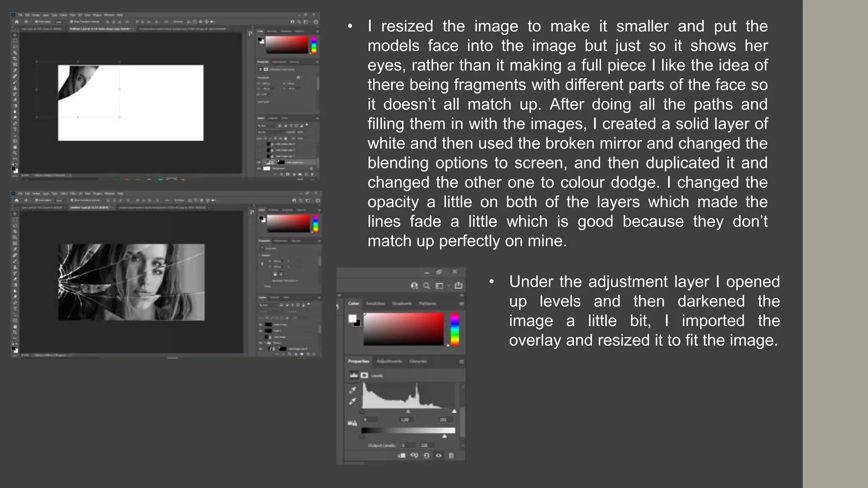Toggle the Auto-Select checkbox in the top Photoshop window
The width and height of the screenshot is (868, 488).
coord(37,22)
